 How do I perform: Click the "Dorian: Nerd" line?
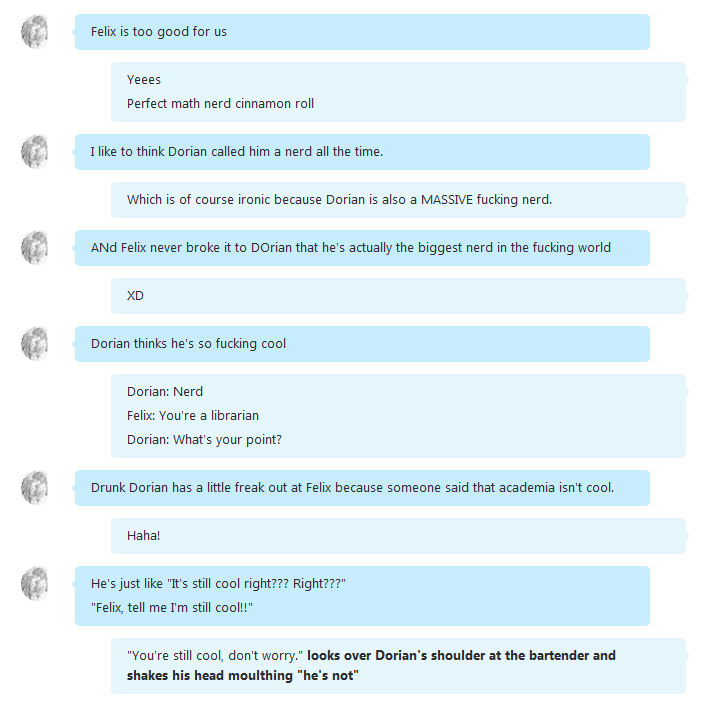pyautogui.click(x=165, y=392)
